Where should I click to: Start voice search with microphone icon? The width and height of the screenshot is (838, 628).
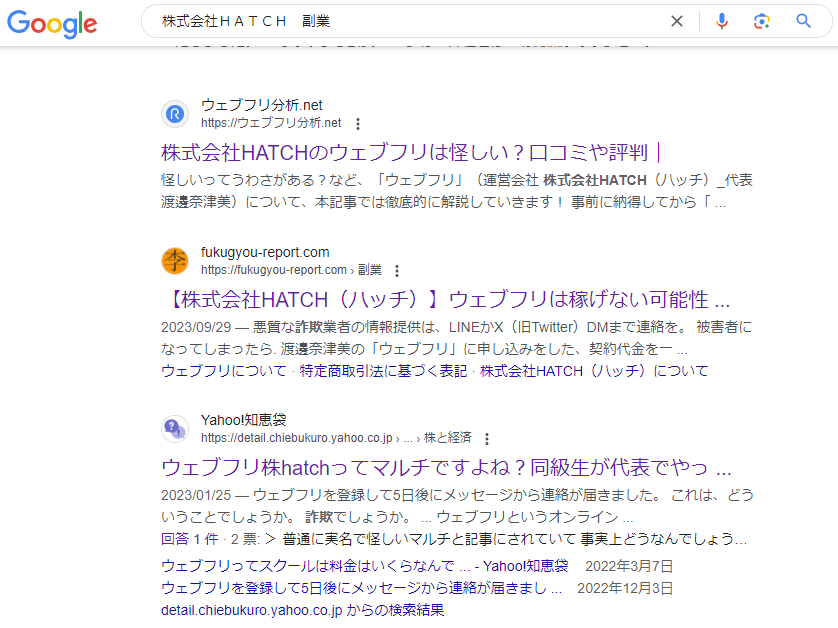tap(722, 21)
